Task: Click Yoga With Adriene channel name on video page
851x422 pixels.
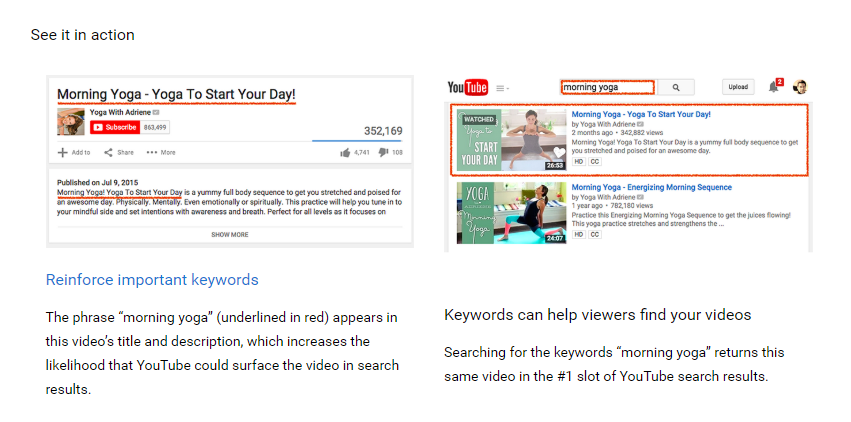Action: pos(120,112)
